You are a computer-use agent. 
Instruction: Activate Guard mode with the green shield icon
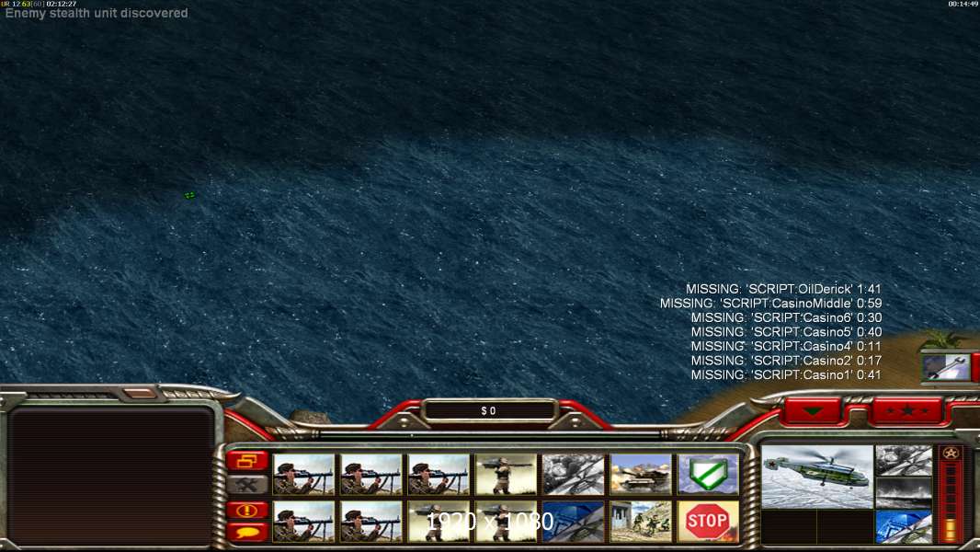708,475
